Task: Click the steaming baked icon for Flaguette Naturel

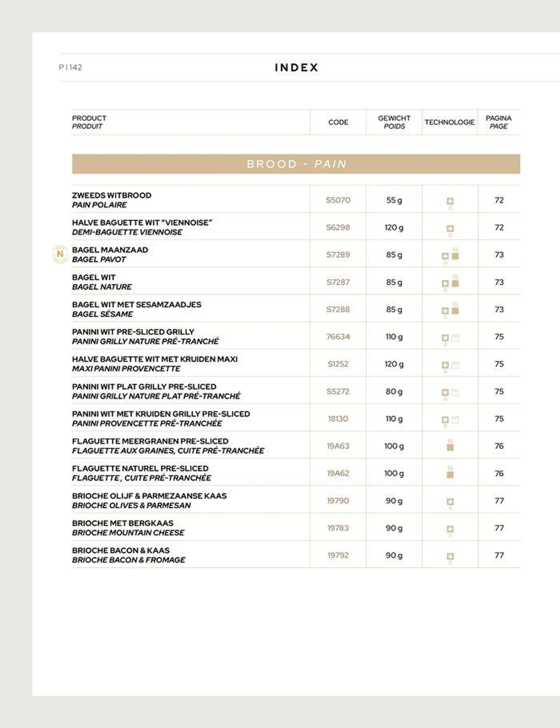Action: coord(450,472)
